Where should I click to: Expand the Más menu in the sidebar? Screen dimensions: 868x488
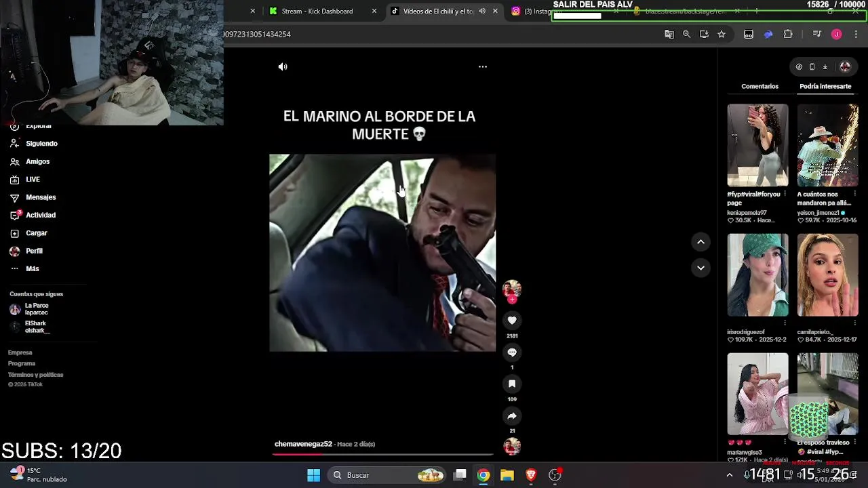point(24,269)
